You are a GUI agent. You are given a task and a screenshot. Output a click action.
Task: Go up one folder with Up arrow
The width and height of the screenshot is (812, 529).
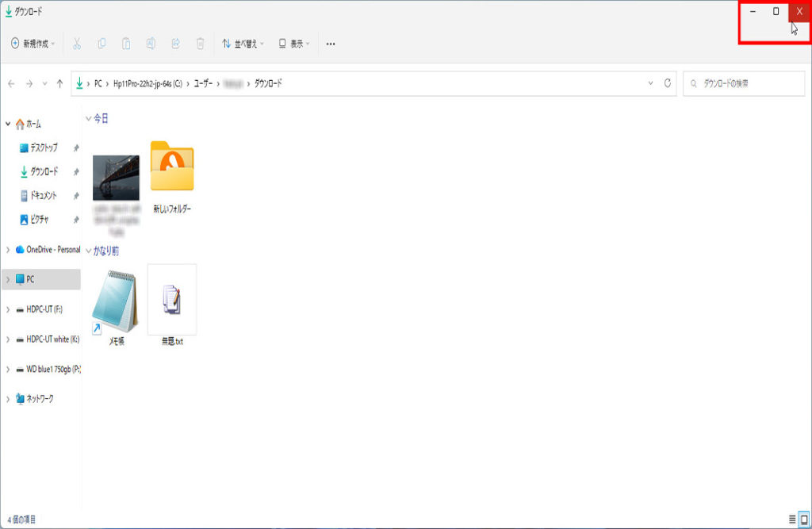(x=59, y=83)
